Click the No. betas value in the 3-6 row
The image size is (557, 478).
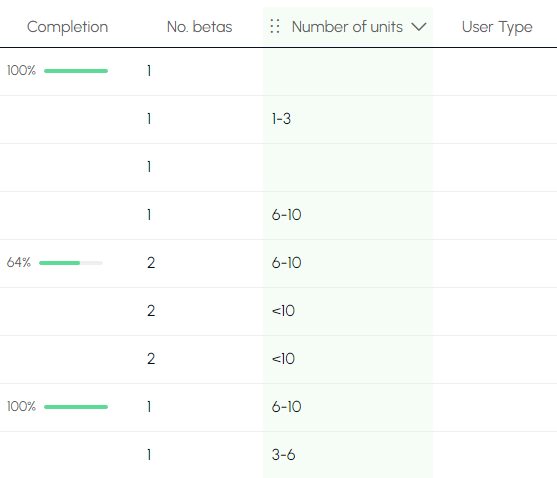(x=149, y=455)
